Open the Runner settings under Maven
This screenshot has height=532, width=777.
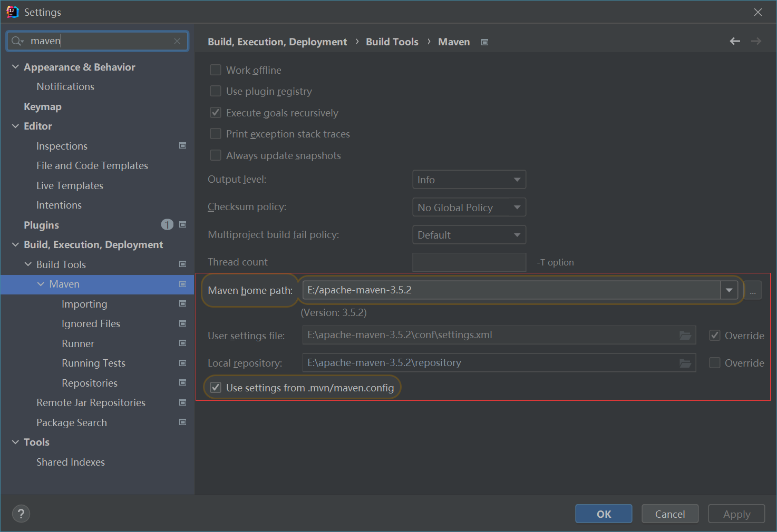pos(78,343)
